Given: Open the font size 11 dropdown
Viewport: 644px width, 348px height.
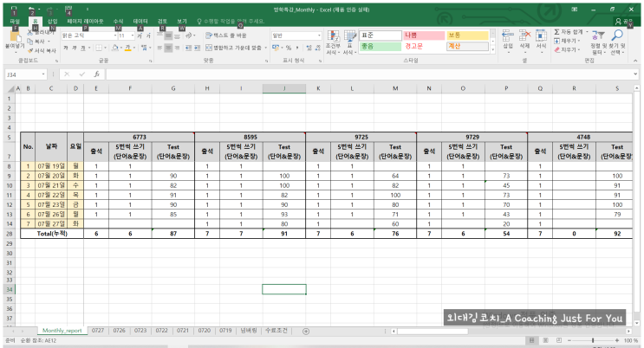Looking at the screenshot, I should [133, 35].
